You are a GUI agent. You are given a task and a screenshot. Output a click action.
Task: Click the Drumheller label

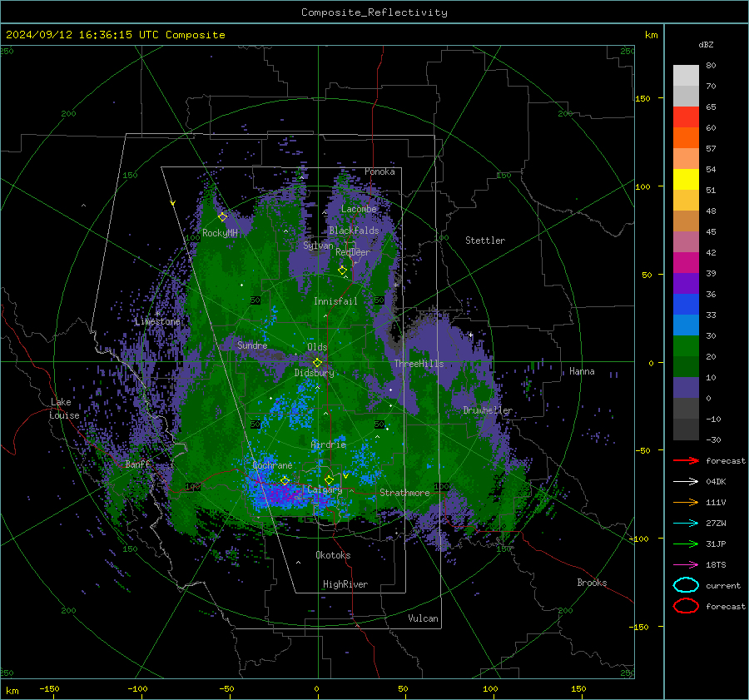click(488, 410)
